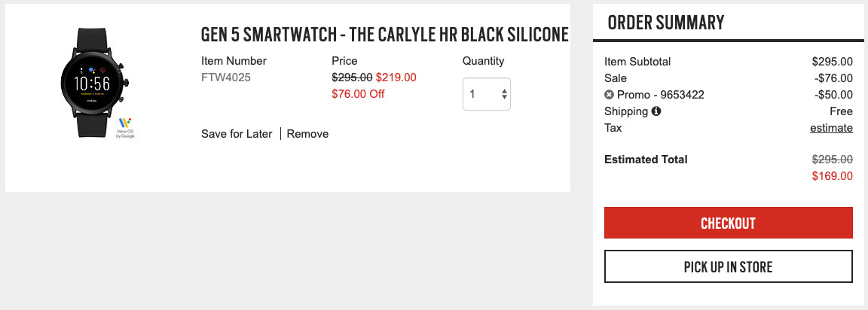This screenshot has height=310, width=868.
Task: Remove promo code 9653422 with the X icon
Action: coord(609,95)
